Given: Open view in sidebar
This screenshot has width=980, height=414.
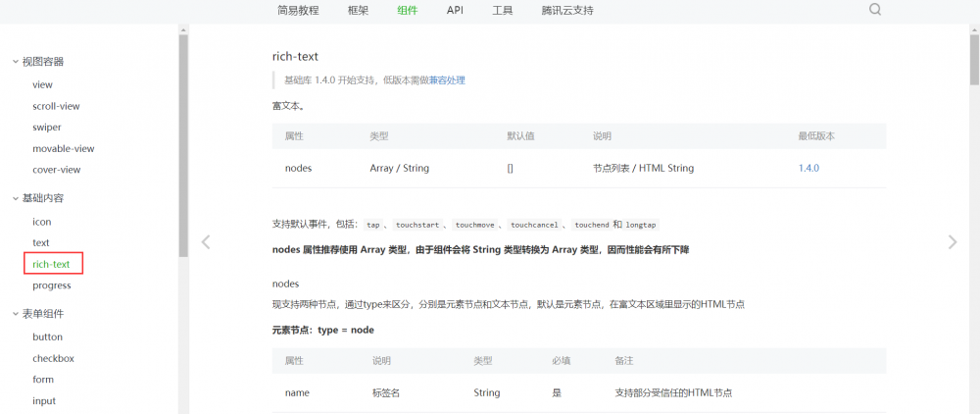Looking at the screenshot, I should click(42, 84).
